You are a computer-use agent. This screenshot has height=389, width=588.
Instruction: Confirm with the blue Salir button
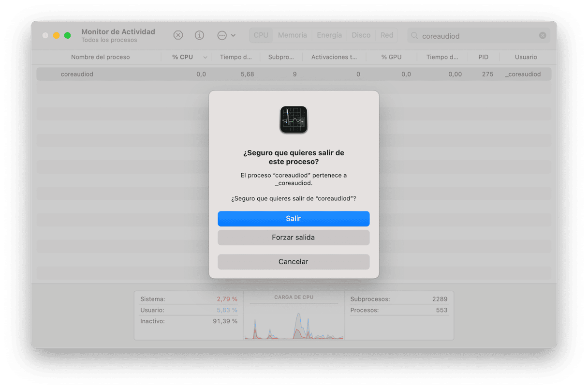click(294, 219)
